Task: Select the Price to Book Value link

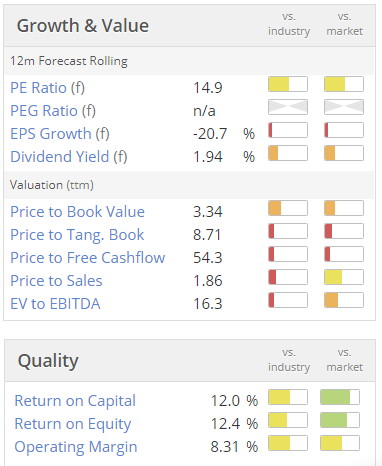Action: (x=78, y=212)
